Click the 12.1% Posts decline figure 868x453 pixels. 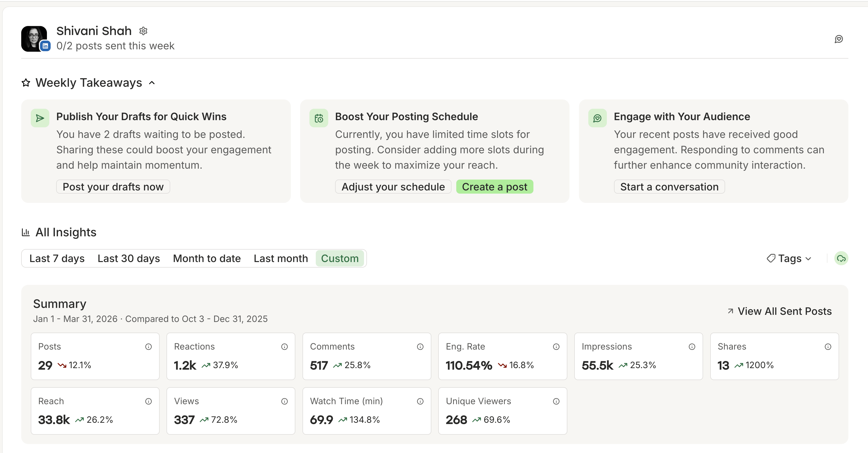(x=80, y=365)
